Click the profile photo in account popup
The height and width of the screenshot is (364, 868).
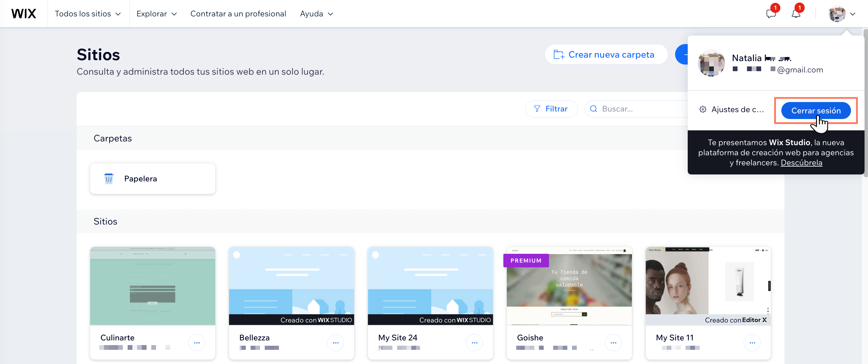click(711, 63)
